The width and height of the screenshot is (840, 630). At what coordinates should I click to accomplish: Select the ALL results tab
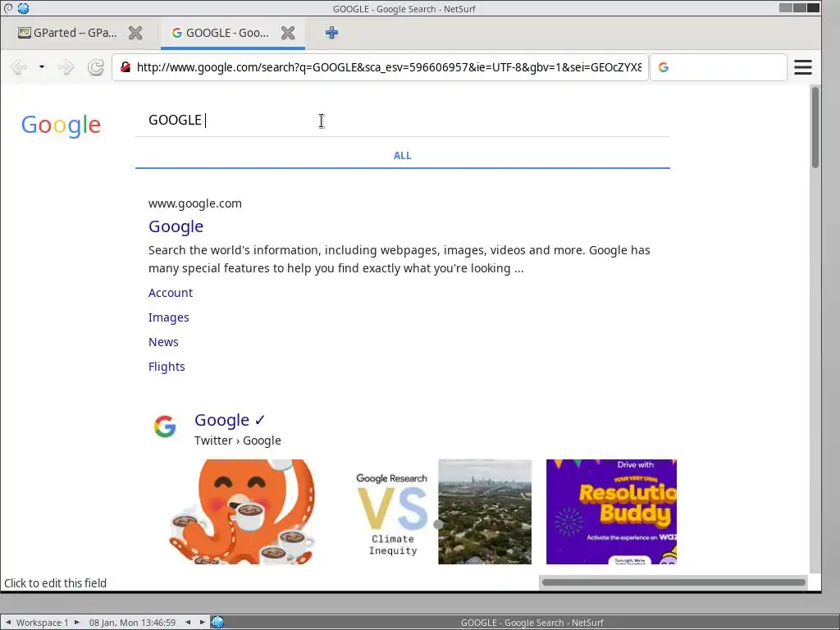(x=402, y=155)
